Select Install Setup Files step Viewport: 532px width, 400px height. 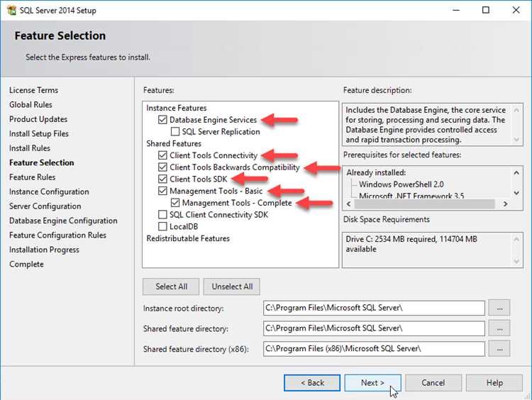click(39, 133)
